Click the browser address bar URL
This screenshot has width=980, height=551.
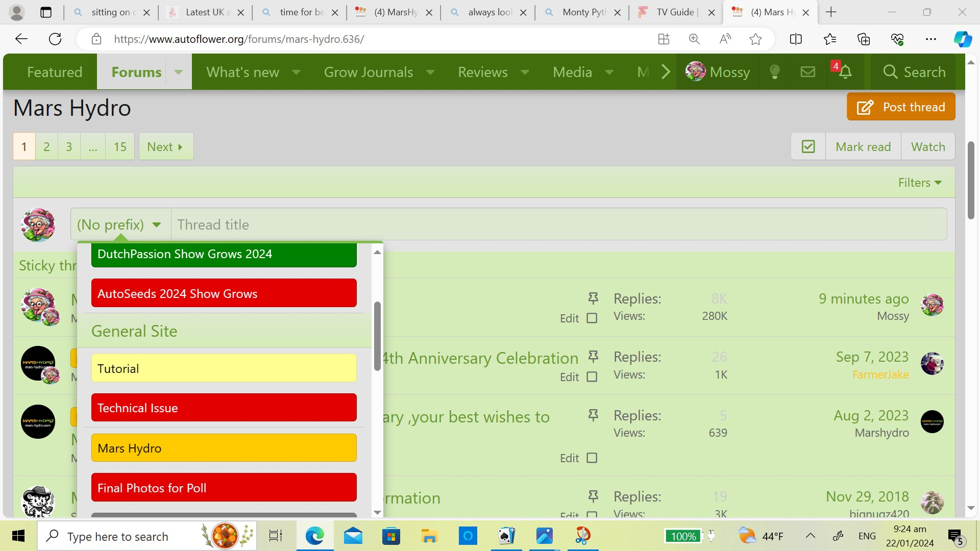(x=239, y=39)
